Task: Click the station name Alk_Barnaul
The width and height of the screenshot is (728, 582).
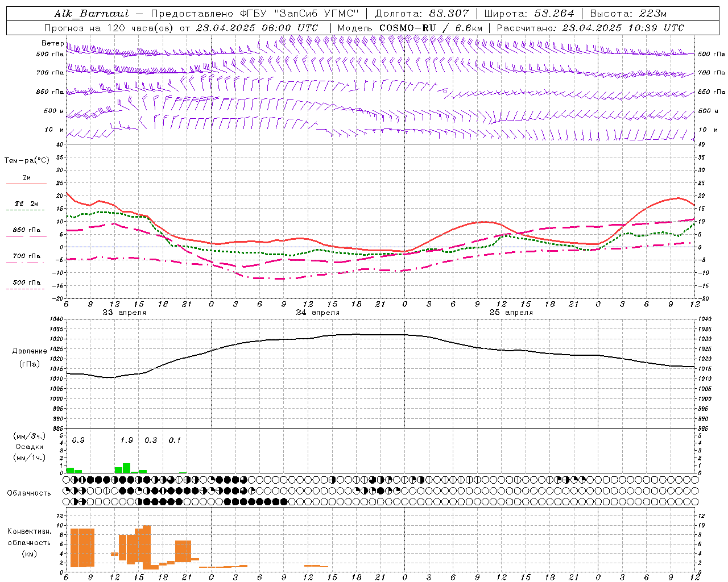Action: (91, 14)
